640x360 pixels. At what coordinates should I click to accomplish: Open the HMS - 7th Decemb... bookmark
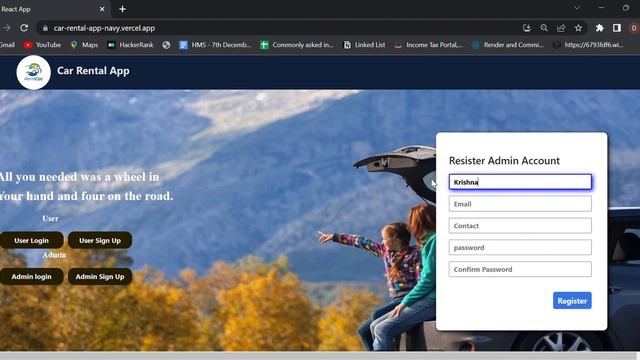click(x=216, y=45)
